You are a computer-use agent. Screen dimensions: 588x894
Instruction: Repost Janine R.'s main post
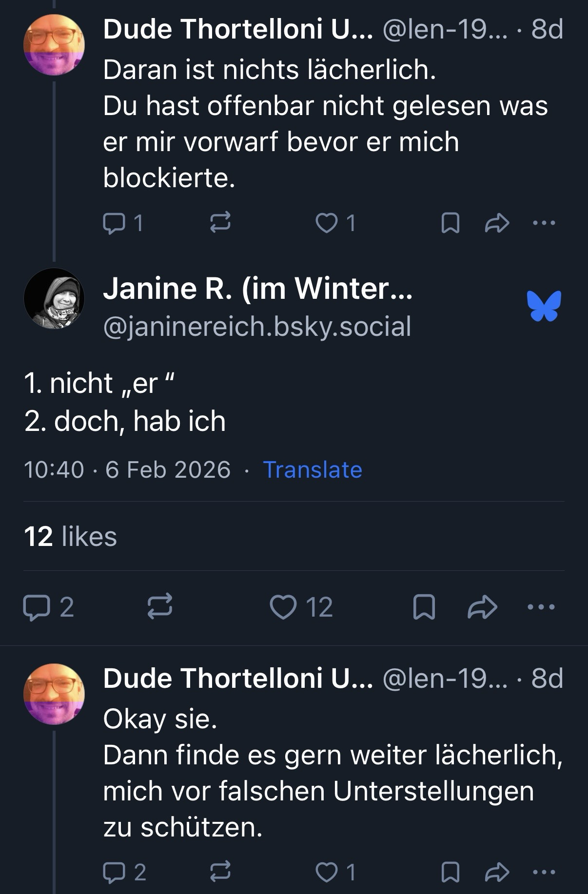tap(160, 607)
